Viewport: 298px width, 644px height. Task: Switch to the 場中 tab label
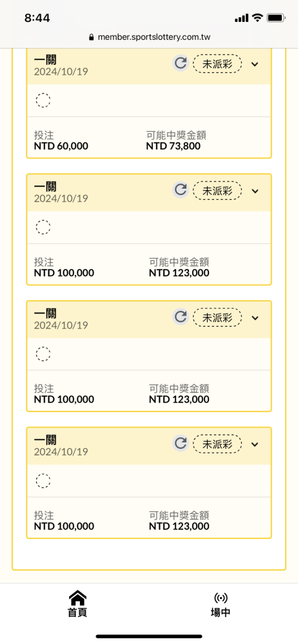[x=221, y=612]
